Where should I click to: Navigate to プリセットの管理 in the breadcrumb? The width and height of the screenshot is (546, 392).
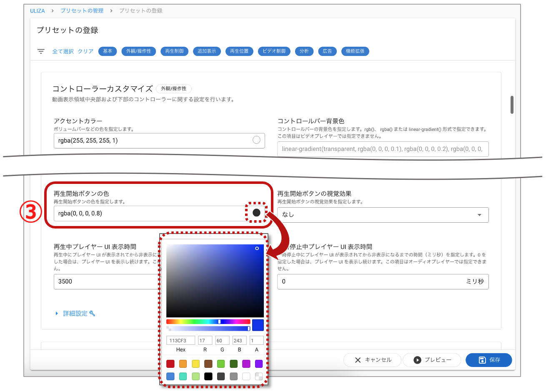tap(82, 11)
